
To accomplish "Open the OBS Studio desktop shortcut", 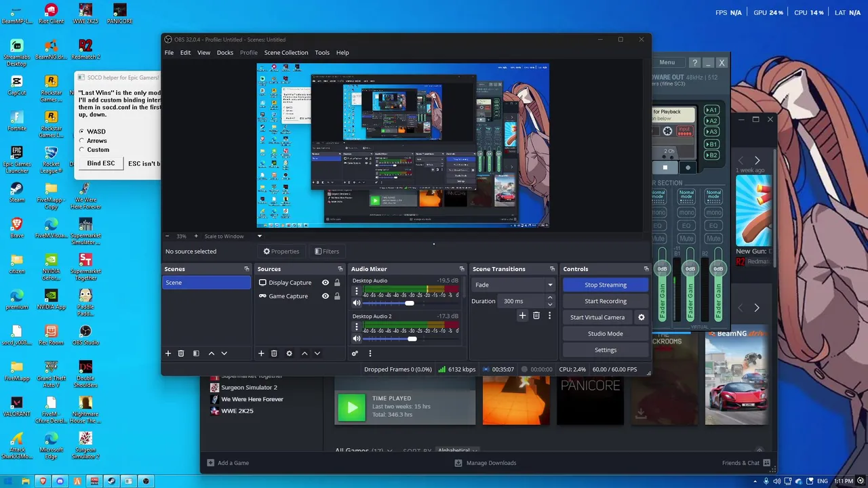I will point(85,334).
